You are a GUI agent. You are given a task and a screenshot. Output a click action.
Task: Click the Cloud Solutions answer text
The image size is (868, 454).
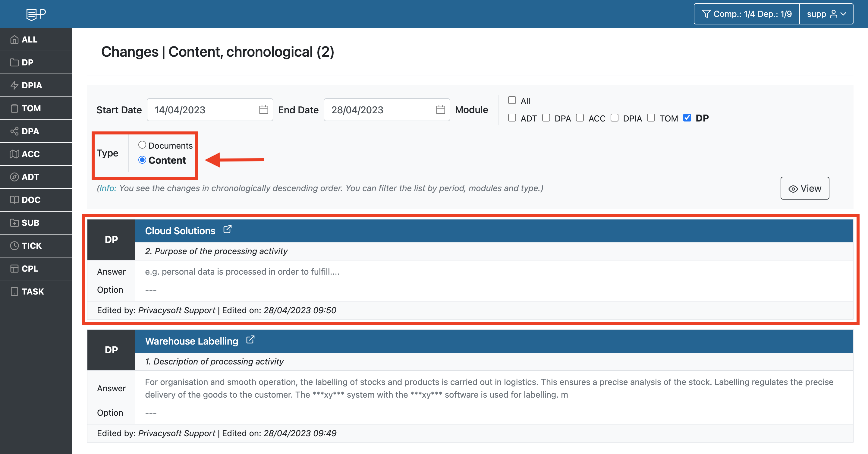tap(242, 272)
